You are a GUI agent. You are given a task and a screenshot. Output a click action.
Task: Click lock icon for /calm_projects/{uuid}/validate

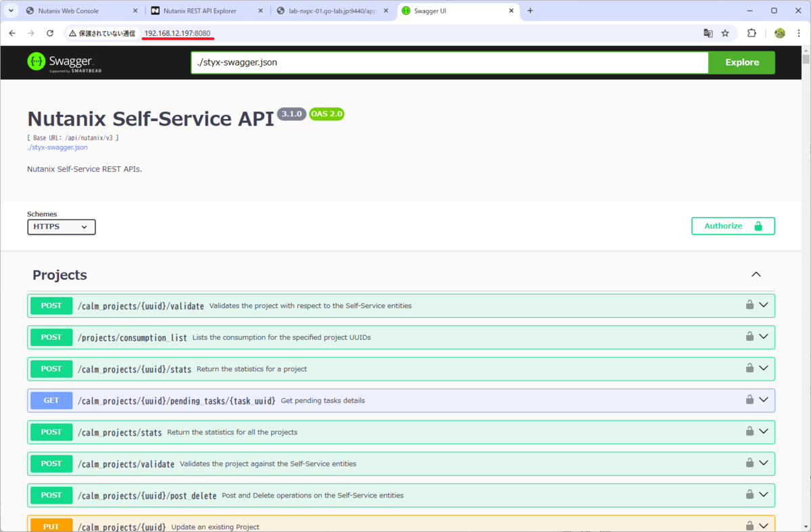[x=749, y=305]
